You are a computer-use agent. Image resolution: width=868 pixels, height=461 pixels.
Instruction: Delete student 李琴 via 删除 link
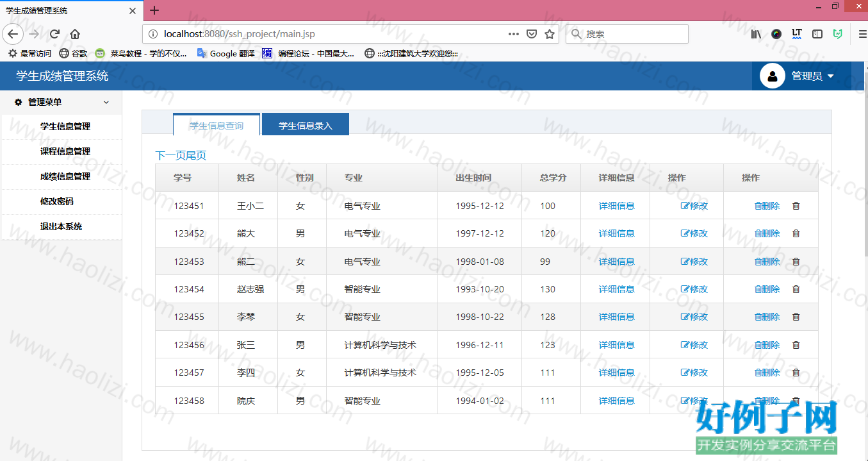point(767,317)
